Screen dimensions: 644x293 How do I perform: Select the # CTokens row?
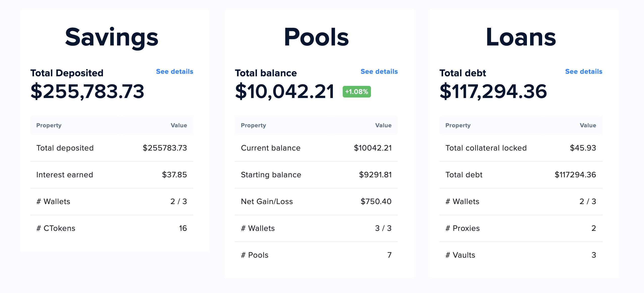tap(112, 228)
